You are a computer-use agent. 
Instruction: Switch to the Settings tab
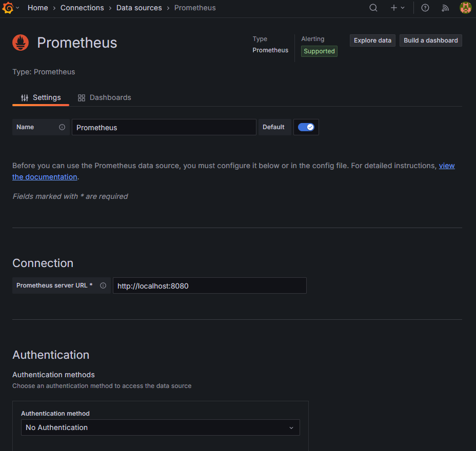pos(41,98)
